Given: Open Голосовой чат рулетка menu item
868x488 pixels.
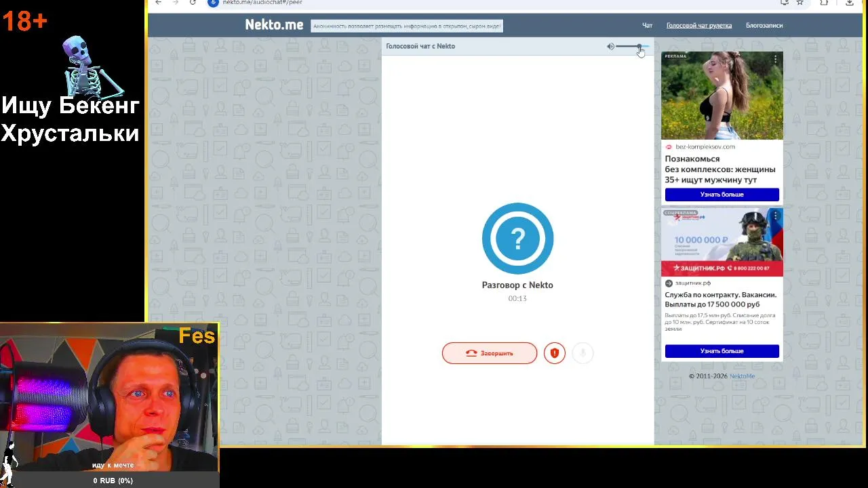Looking at the screenshot, I should (698, 26).
